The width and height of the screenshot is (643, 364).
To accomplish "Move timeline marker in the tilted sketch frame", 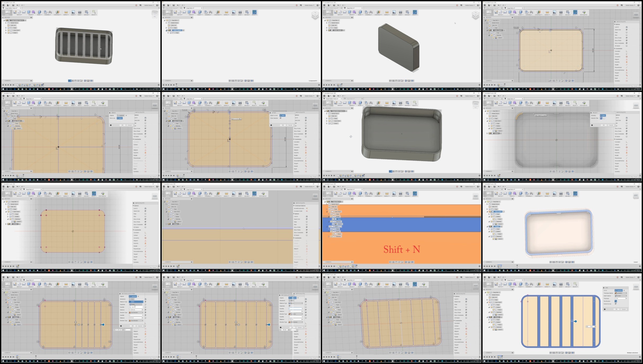I will pos(357,357).
